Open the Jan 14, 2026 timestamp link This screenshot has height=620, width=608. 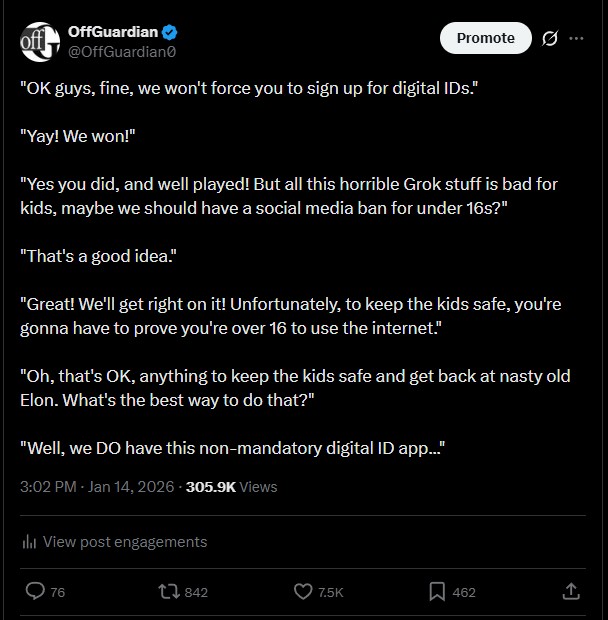pos(98,487)
